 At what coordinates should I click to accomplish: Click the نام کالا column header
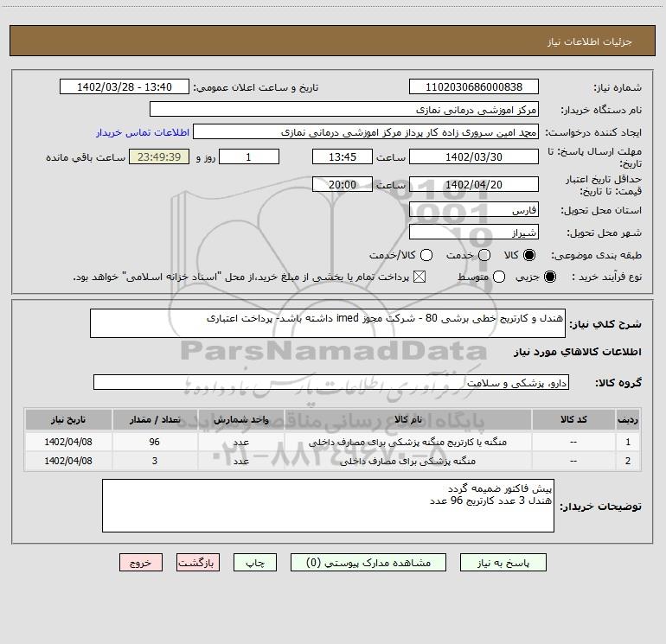[407, 419]
